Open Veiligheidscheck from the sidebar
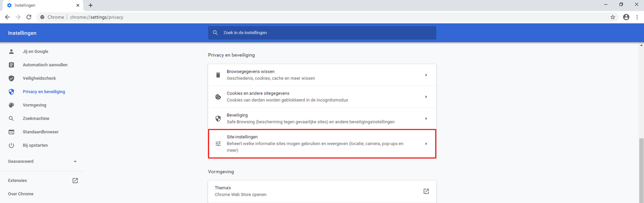Screen dimensions: 644x203 pyautogui.click(x=39, y=78)
